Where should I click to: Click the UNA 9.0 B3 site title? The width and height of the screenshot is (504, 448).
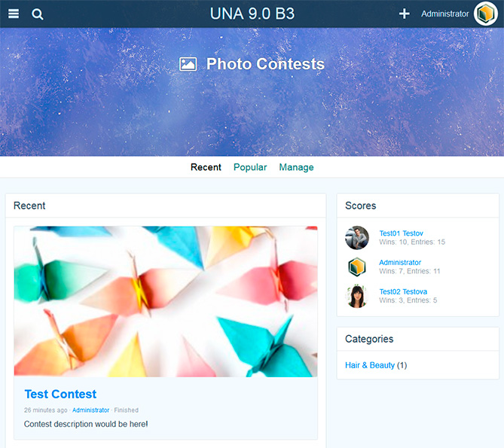(x=252, y=14)
